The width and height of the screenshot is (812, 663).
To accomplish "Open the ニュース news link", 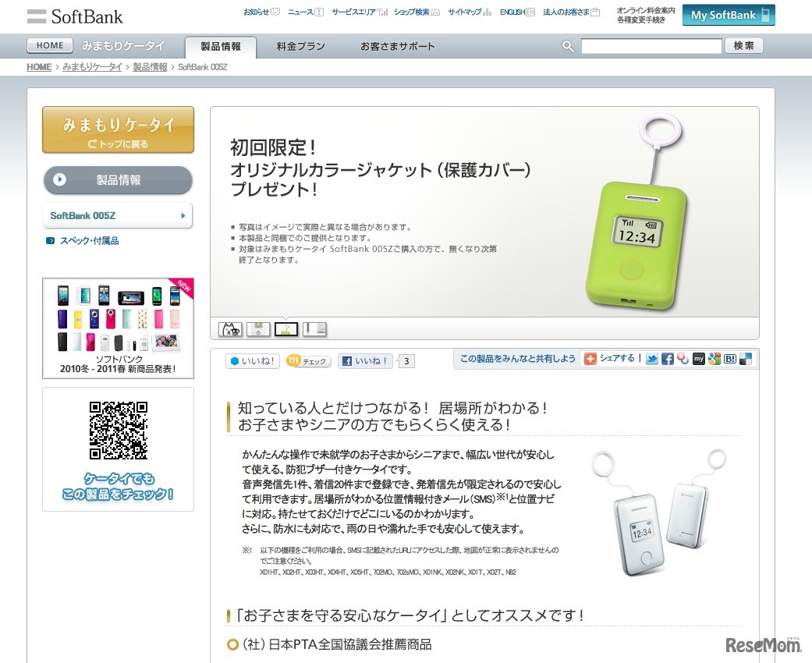I will [306, 12].
